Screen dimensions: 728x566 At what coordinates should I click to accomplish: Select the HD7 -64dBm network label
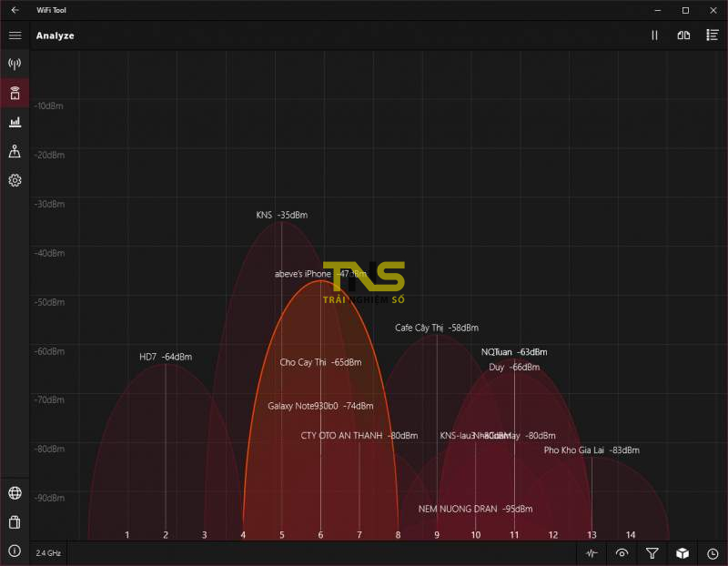pos(166,357)
